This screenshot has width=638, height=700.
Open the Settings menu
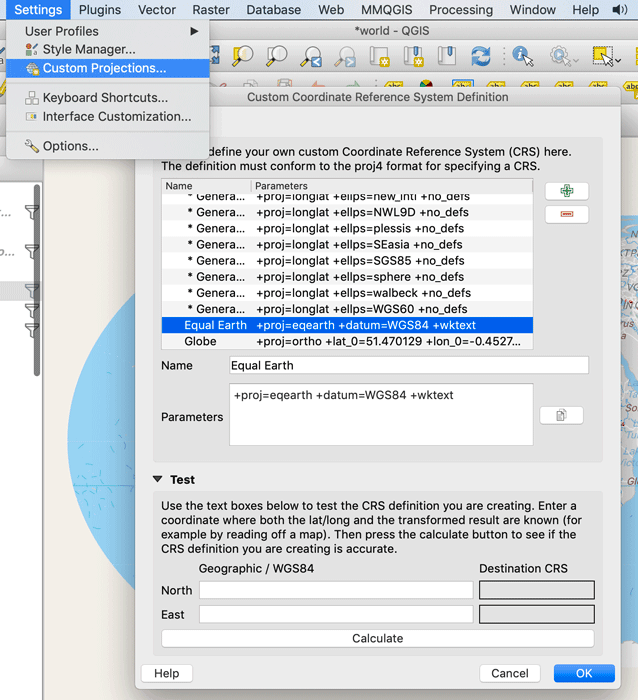click(x=38, y=9)
